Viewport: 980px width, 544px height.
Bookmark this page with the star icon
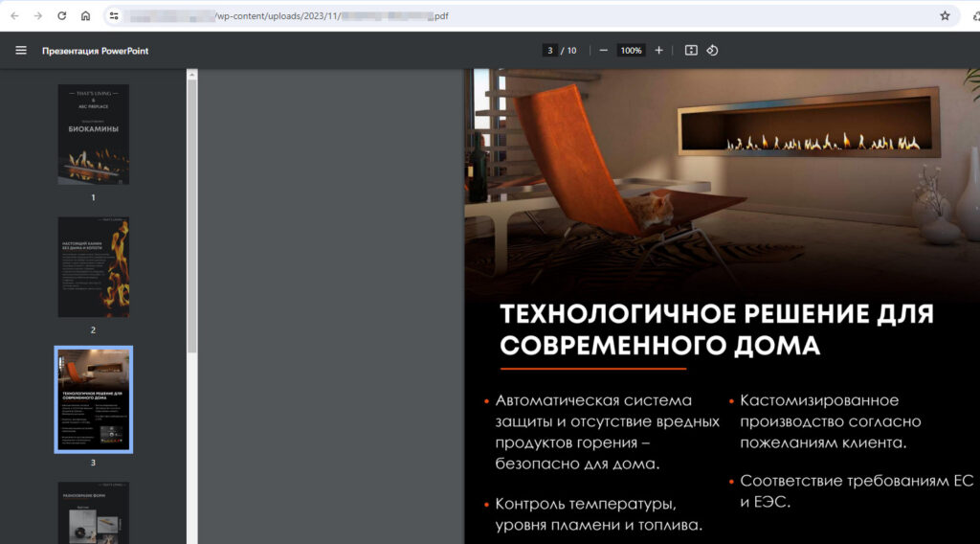(x=945, y=16)
